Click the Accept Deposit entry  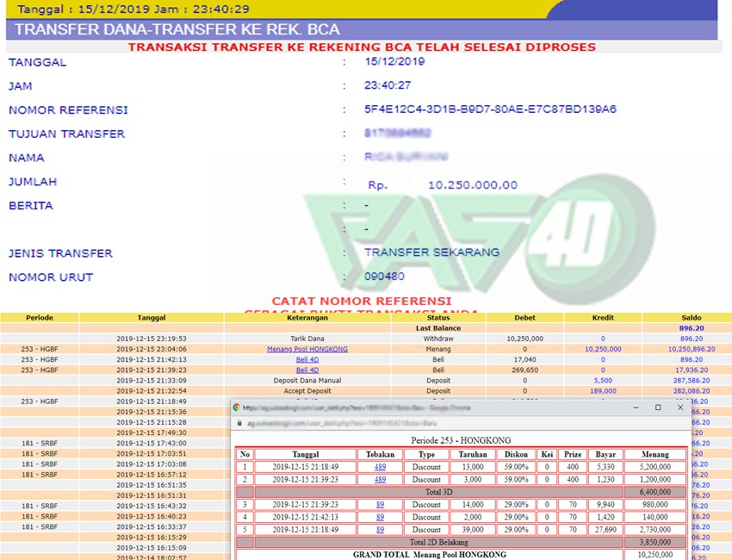tap(307, 391)
